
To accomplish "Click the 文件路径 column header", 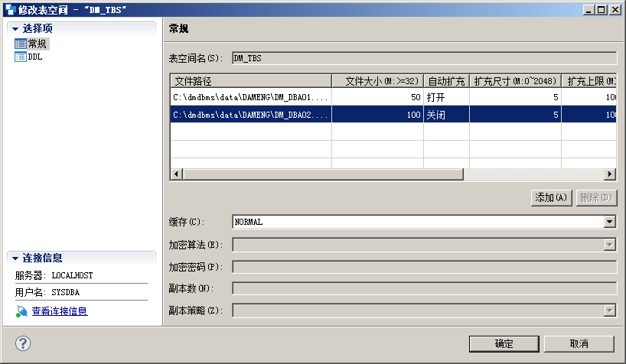I will click(x=251, y=81).
